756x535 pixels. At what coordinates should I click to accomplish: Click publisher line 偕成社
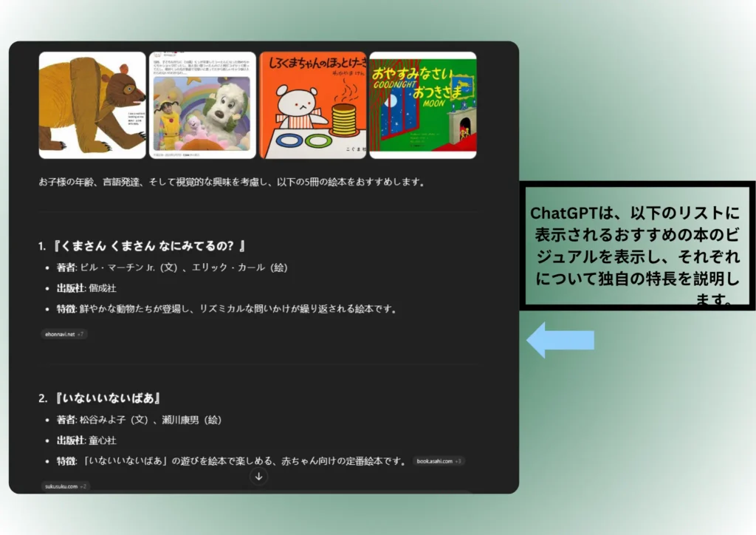87,288
